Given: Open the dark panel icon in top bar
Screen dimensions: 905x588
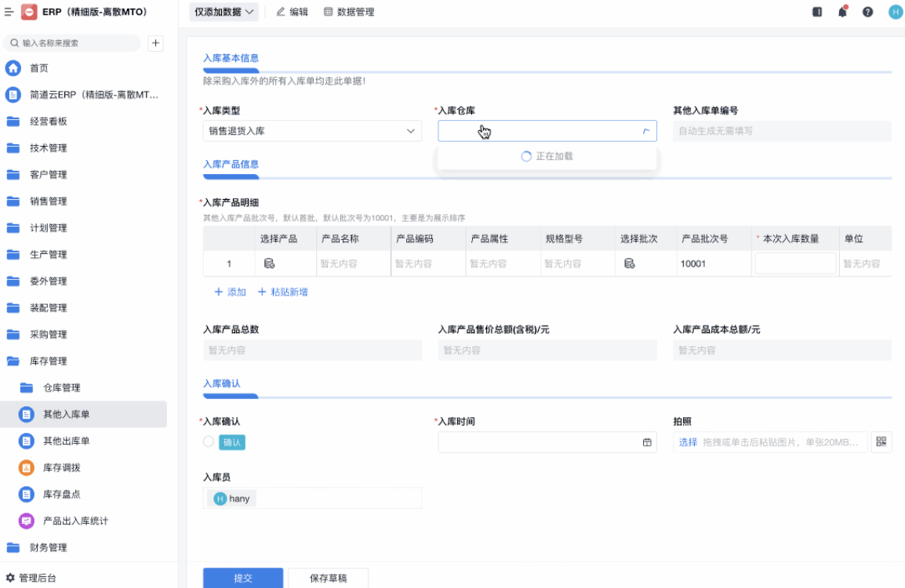Looking at the screenshot, I should (x=817, y=12).
